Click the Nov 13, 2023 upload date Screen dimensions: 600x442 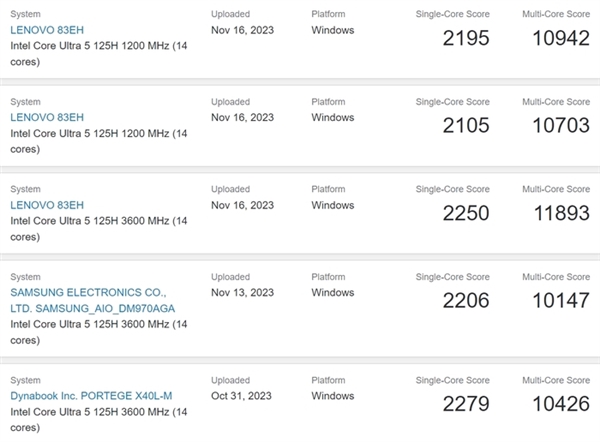pos(242,292)
